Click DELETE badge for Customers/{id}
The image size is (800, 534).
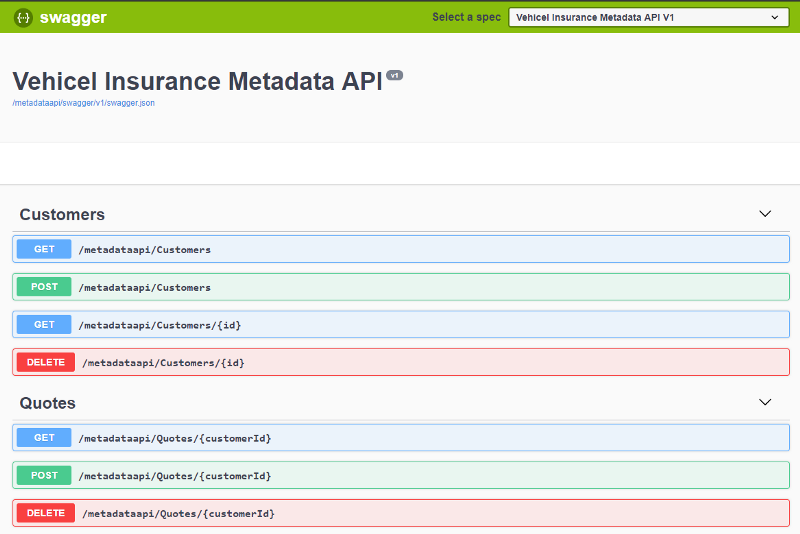(46, 362)
